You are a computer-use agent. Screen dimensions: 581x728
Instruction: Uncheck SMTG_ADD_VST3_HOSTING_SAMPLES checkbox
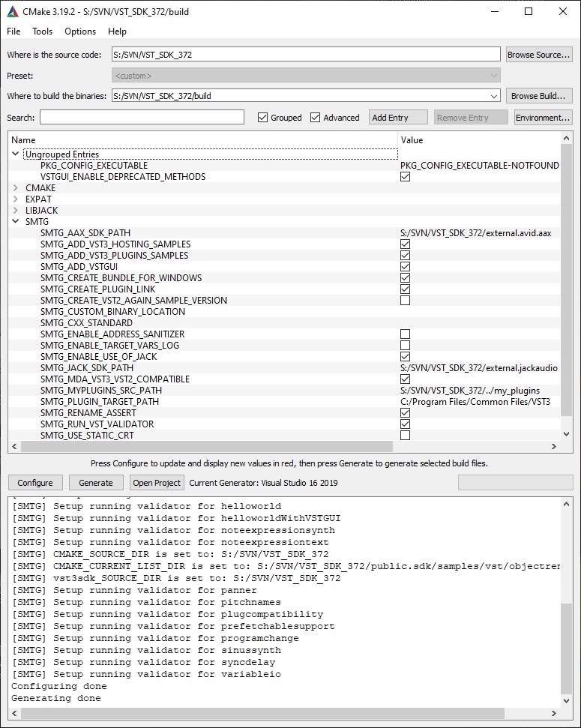[405, 244]
